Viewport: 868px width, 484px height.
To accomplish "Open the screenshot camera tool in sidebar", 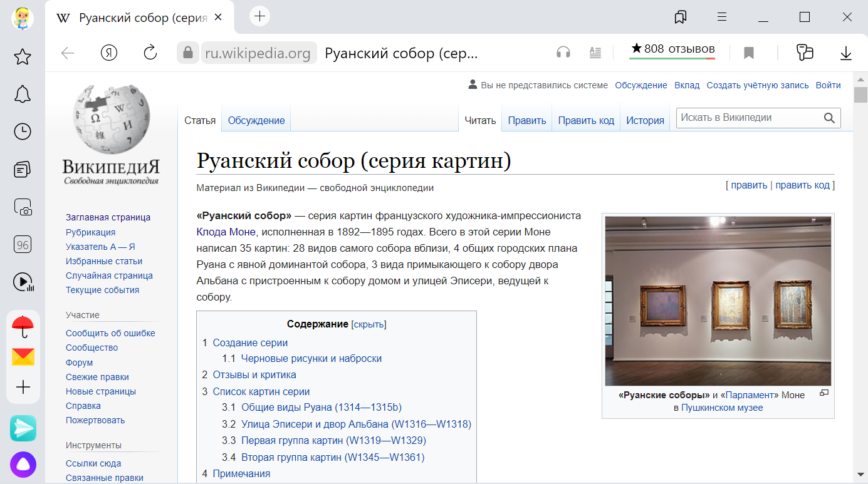I will point(23,207).
